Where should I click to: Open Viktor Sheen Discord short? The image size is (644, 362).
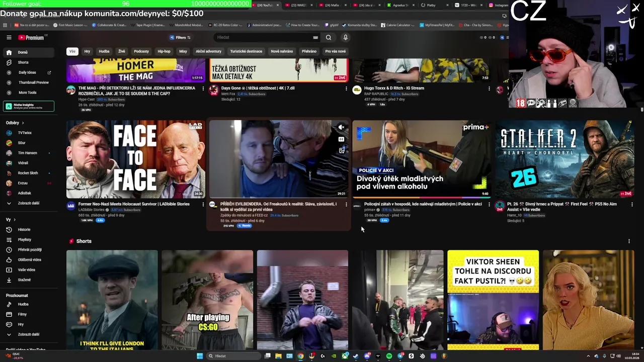click(x=493, y=300)
